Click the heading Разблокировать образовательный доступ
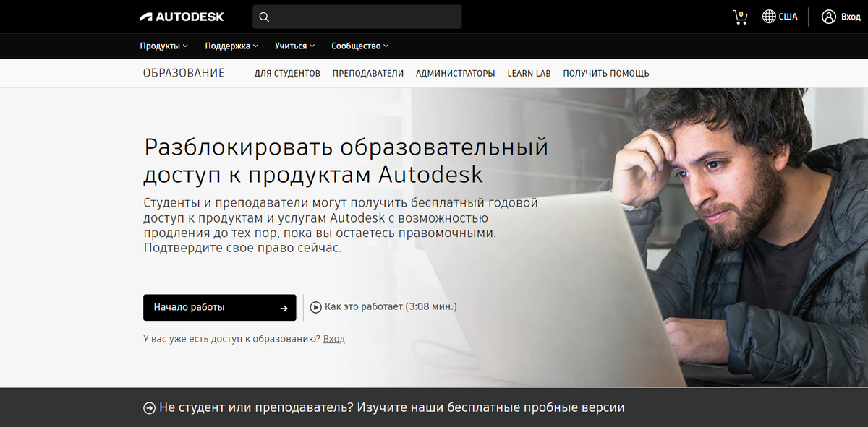This screenshot has height=427, width=868. (346, 160)
